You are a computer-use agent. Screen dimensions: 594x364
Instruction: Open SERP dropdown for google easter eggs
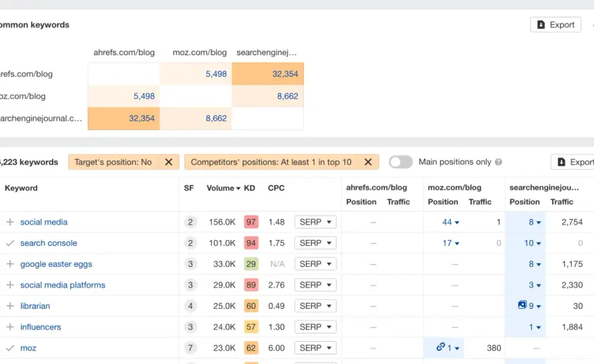point(315,264)
